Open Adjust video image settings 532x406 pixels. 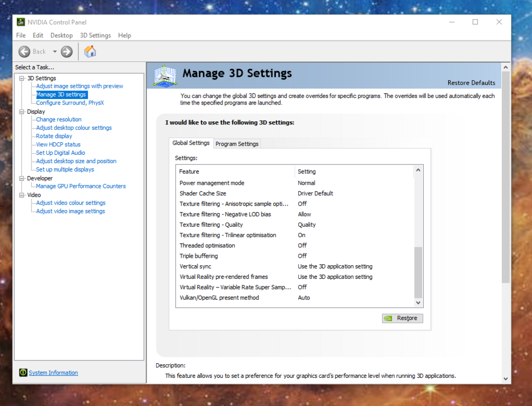[70, 211]
